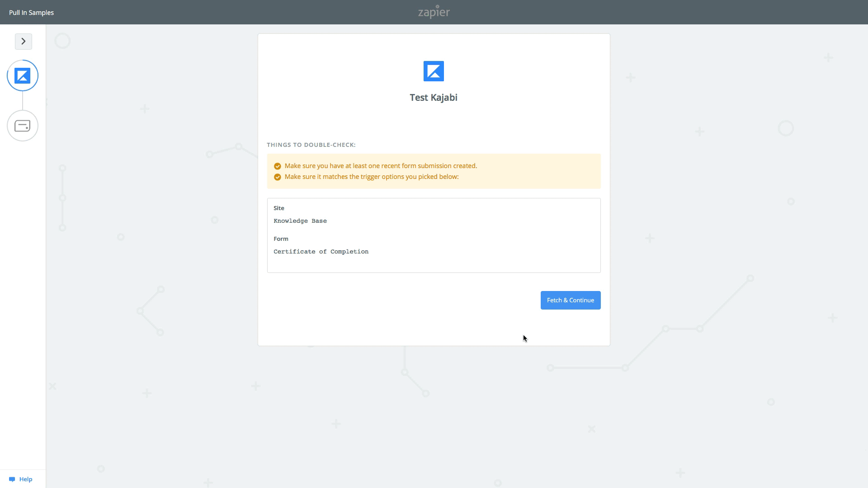Click the trigger options check mark icon
The width and height of the screenshot is (868, 488).
[278, 177]
